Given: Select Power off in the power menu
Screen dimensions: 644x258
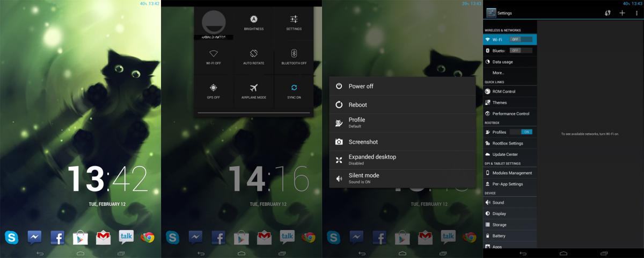Looking at the screenshot, I should tap(402, 86).
